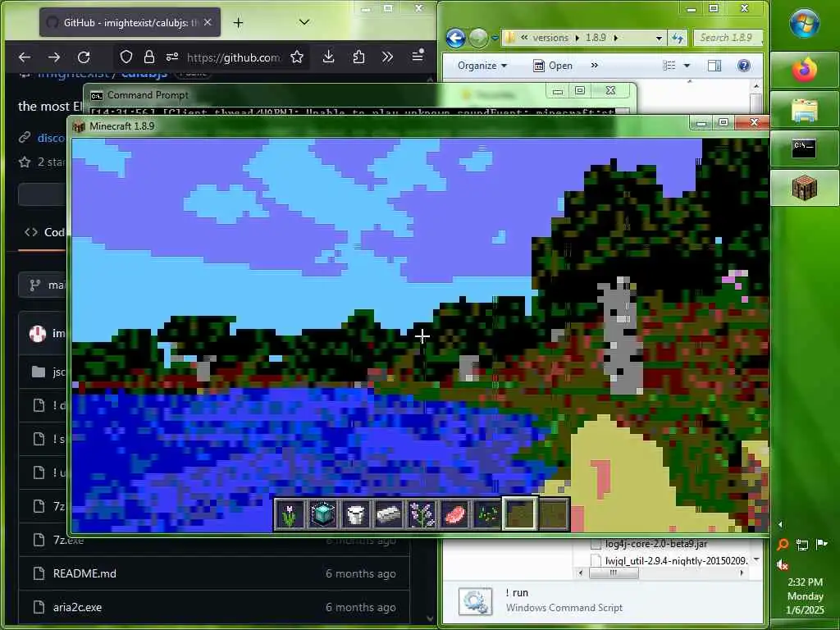Reload the GitHub page in Firefox
The image size is (840, 630).
point(84,57)
